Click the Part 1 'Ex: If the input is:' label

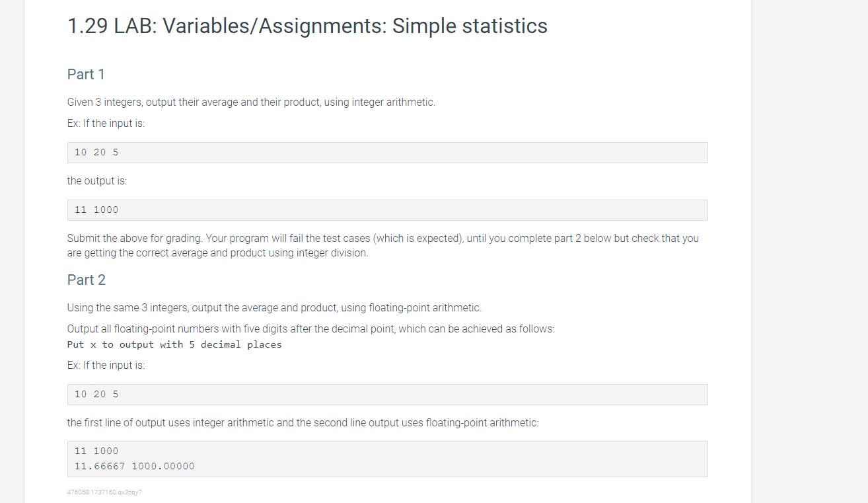click(106, 124)
